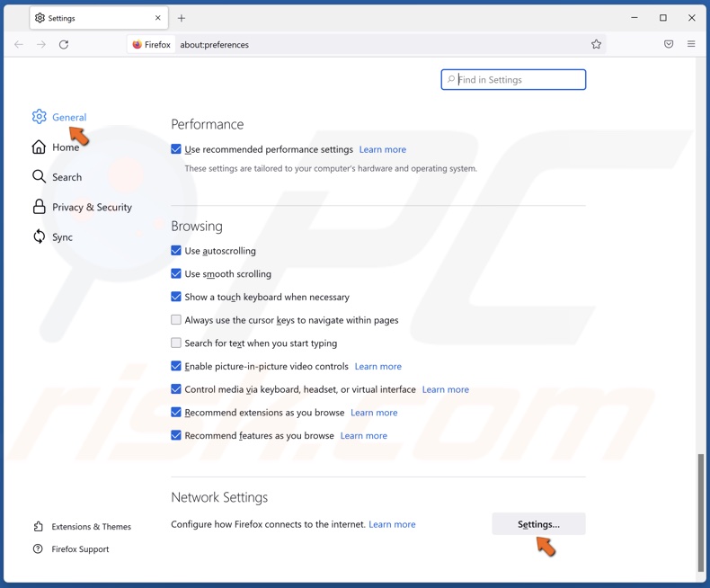The image size is (710, 588).
Task: Toggle Use smooth scrolling checkbox
Action: 176,273
